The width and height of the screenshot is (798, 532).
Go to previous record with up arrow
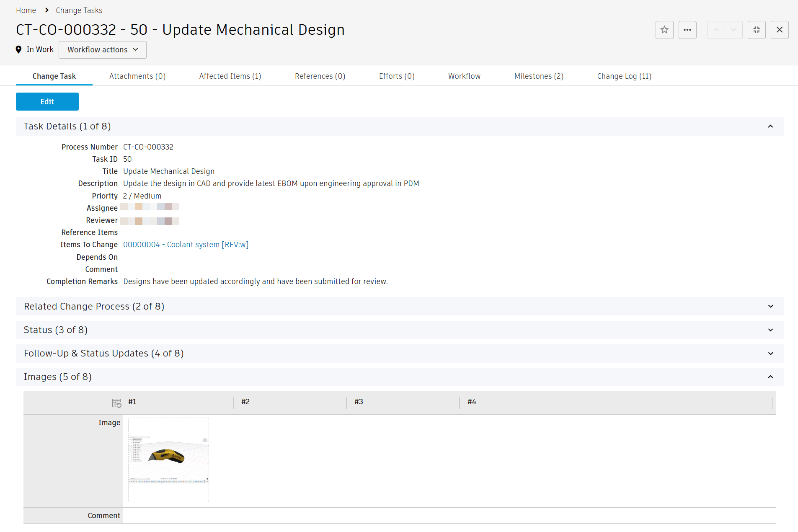(x=716, y=30)
